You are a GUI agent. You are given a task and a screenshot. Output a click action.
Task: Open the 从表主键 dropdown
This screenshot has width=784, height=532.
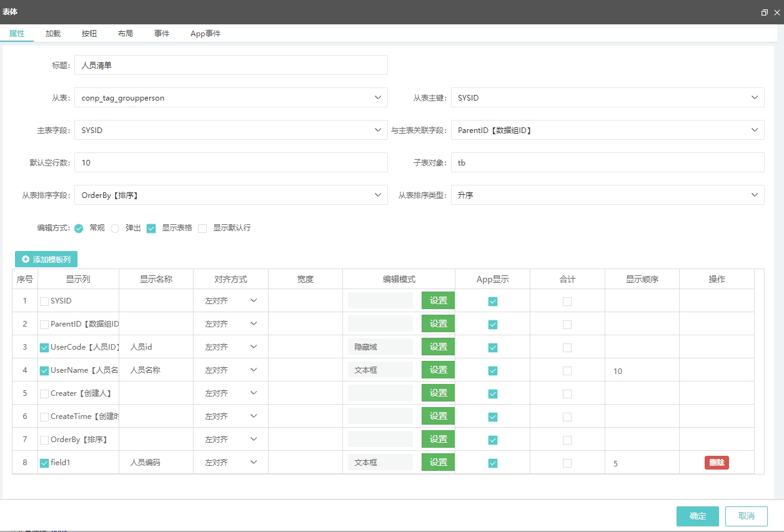pyautogui.click(x=607, y=97)
